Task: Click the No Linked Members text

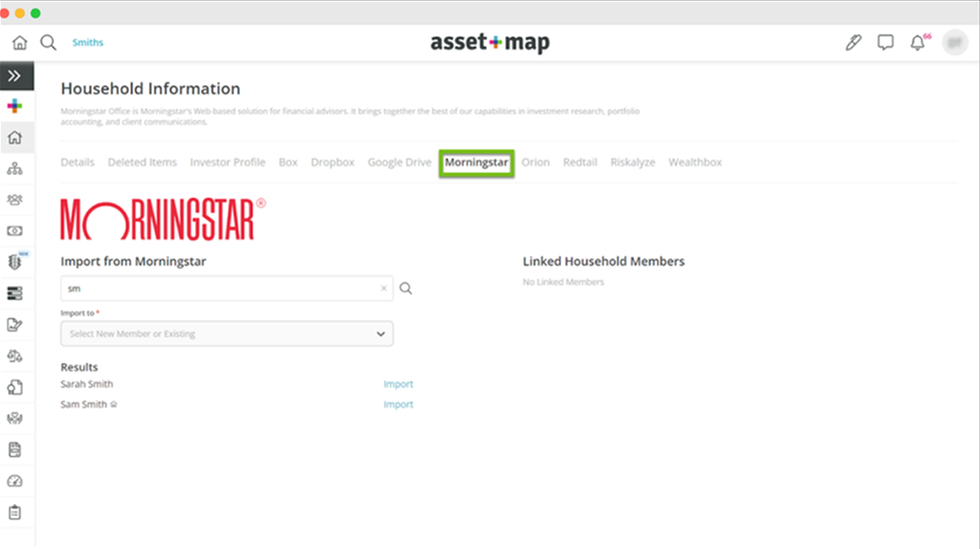Action: pyautogui.click(x=563, y=282)
